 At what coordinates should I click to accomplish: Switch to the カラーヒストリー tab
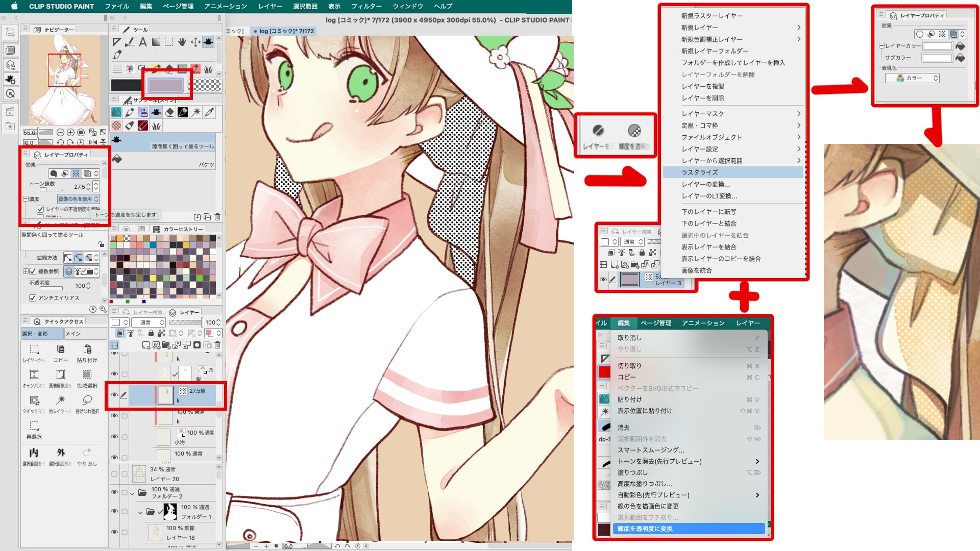point(179,229)
